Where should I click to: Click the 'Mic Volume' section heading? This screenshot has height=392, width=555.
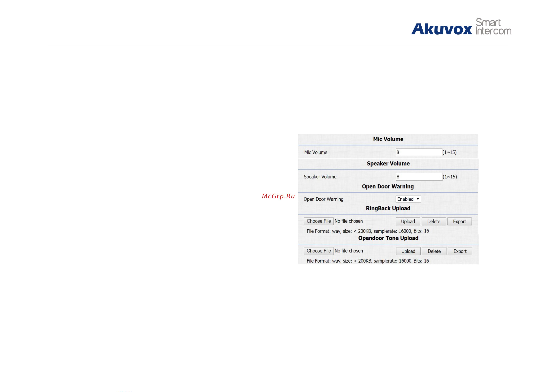[x=388, y=139]
